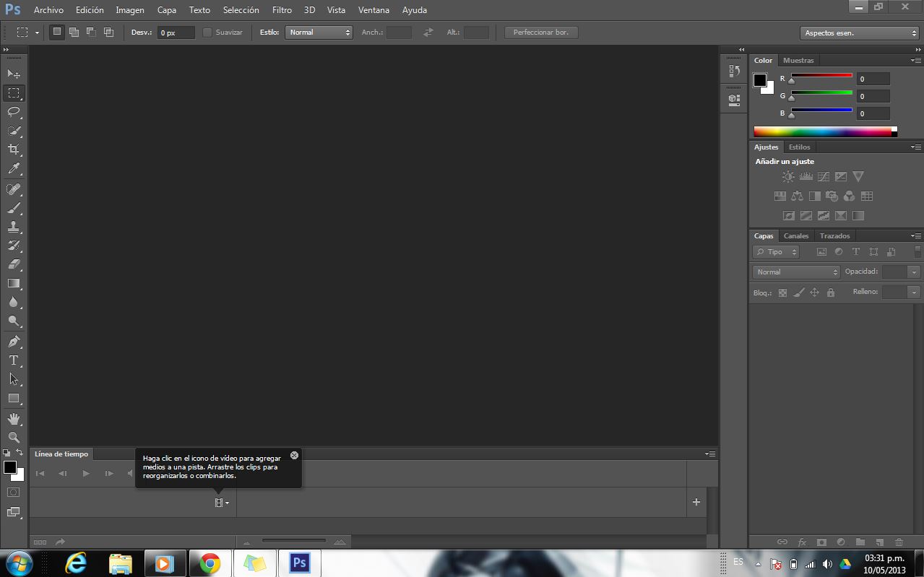The width and height of the screenshot is (924, 577).
Task: Select the Horizontal Type tool
Action: 14,360
